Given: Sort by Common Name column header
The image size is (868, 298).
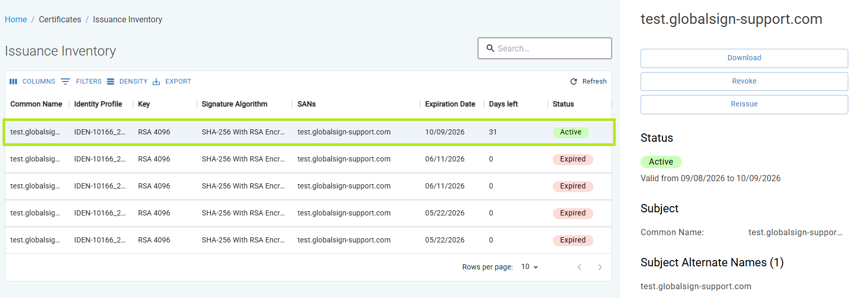Looking at the screenshot, I should 36,104.
